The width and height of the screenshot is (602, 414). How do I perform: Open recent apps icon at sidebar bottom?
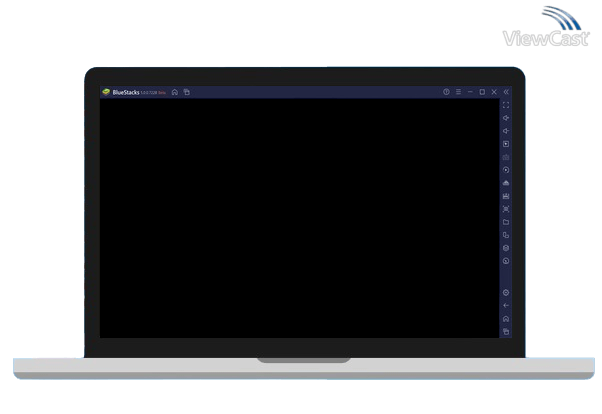pyautogui.click(x=506, y=331)
